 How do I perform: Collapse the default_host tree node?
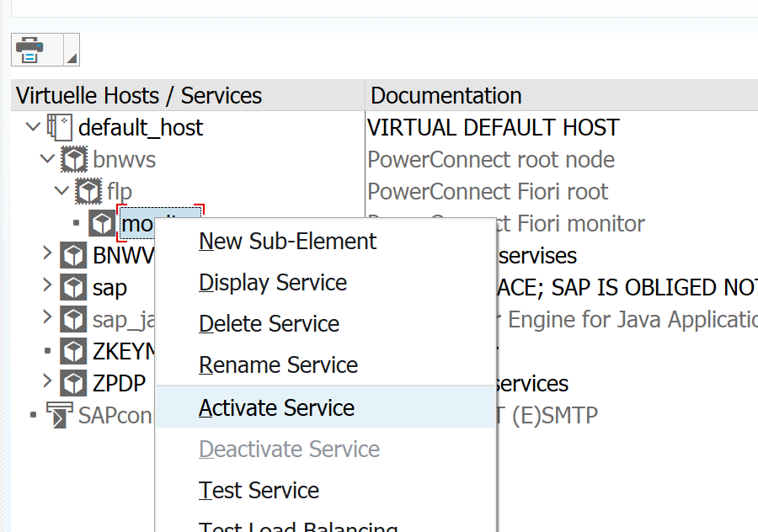(x=33, y=127)
